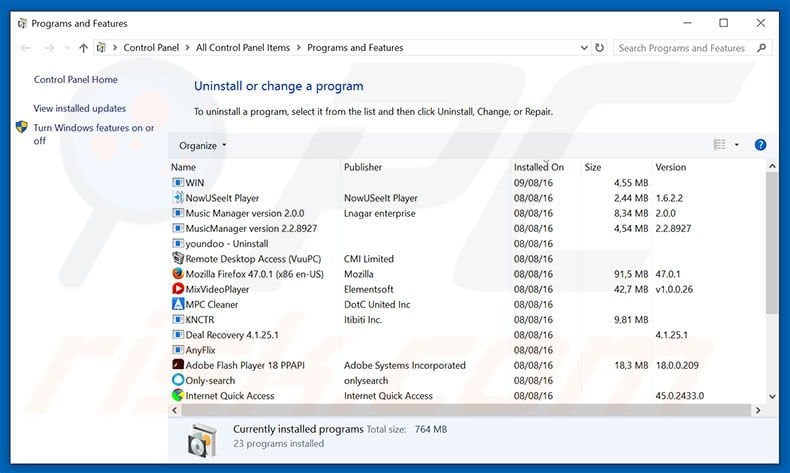Screen dimensions: 790x473
Task: Click the Internet Quick Access icon
Action: tap(178, 395)
